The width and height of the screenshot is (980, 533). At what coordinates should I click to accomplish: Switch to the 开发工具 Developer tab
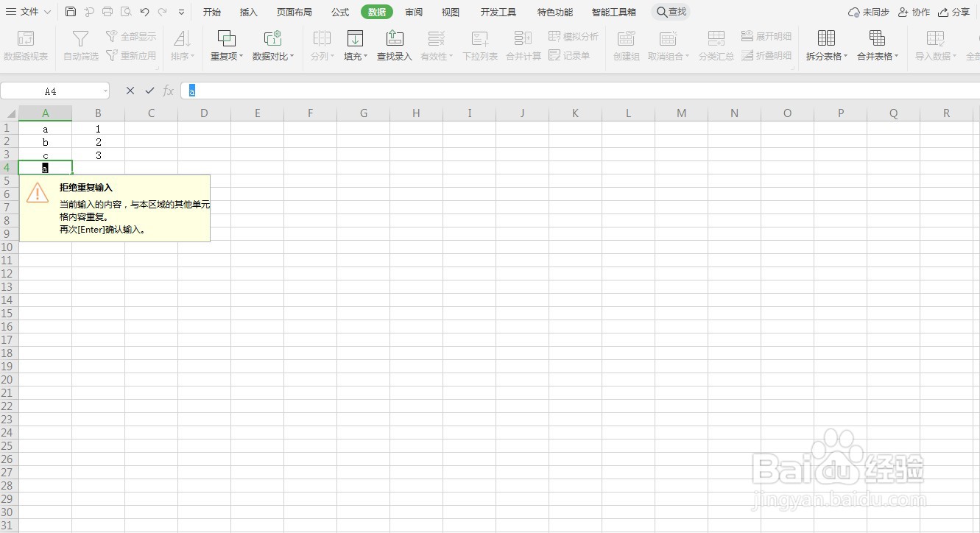[498, 13]
